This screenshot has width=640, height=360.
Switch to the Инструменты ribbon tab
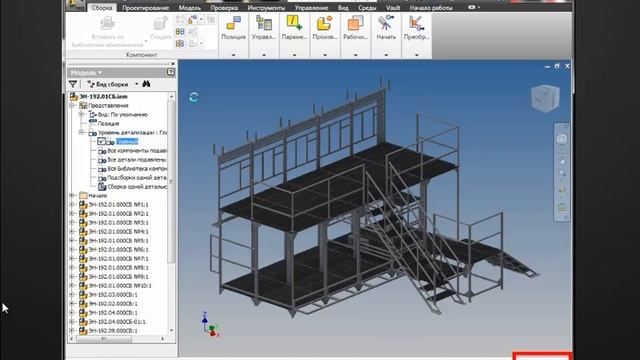tap(267, 8)
